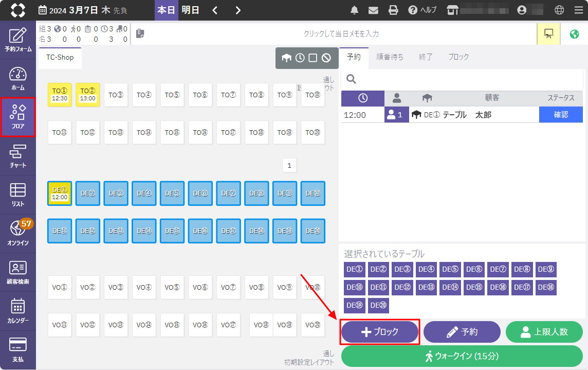Click the printer icon
Screen dimensions: 588x370
tap(393, 10)
